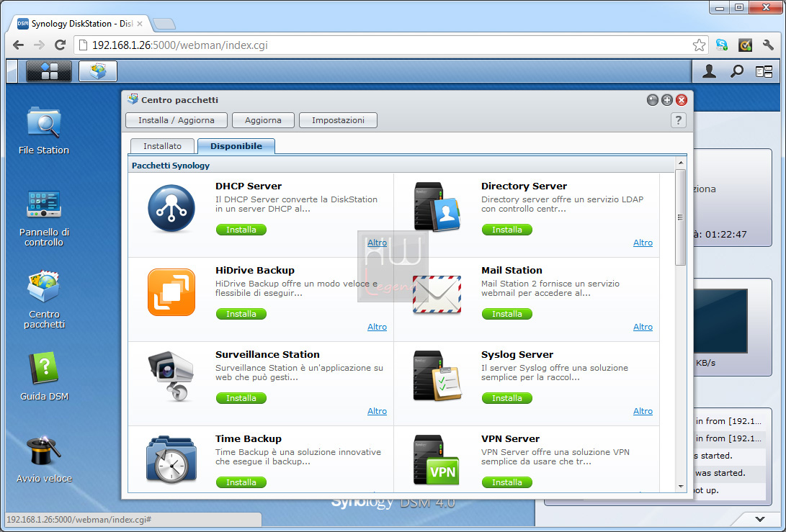Install the HiDrive Backup package
Image resolution: width=786 pixels, height=532 pixels.
[241, 314]
